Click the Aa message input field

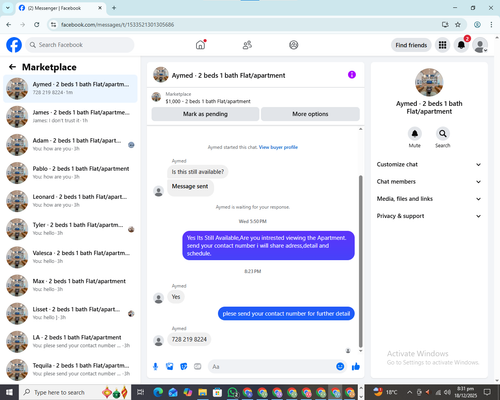click(x=272, y=367)
